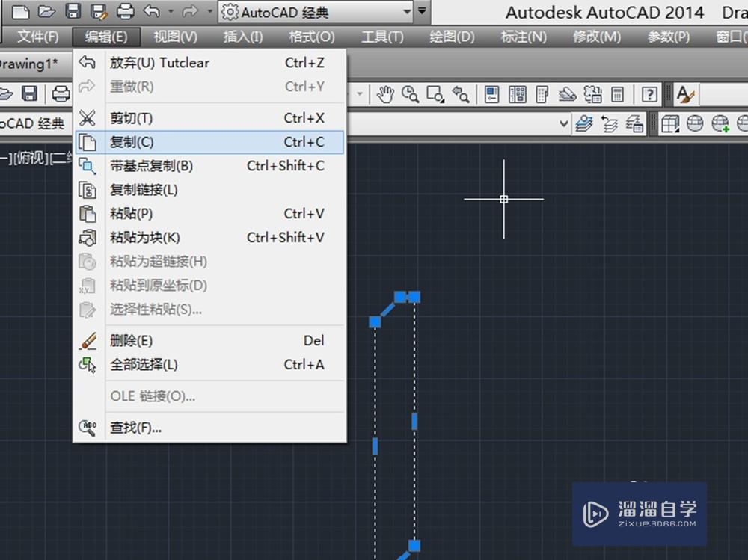Click the blue midpoint grip on left dashed line
This screenshot has height=560, width=748.
pos(375,446)
